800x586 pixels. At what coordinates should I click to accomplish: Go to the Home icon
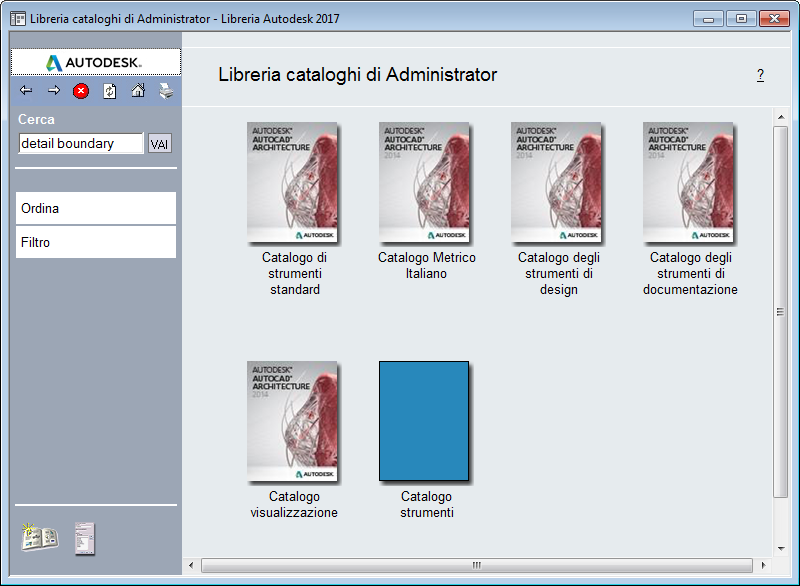pos(138,90)
